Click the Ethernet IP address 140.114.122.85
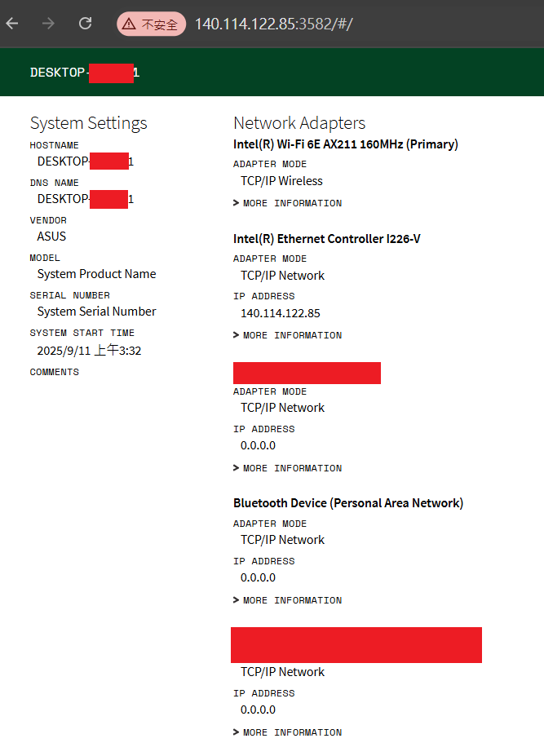This screenshot has height=756, width=544. 281,313
